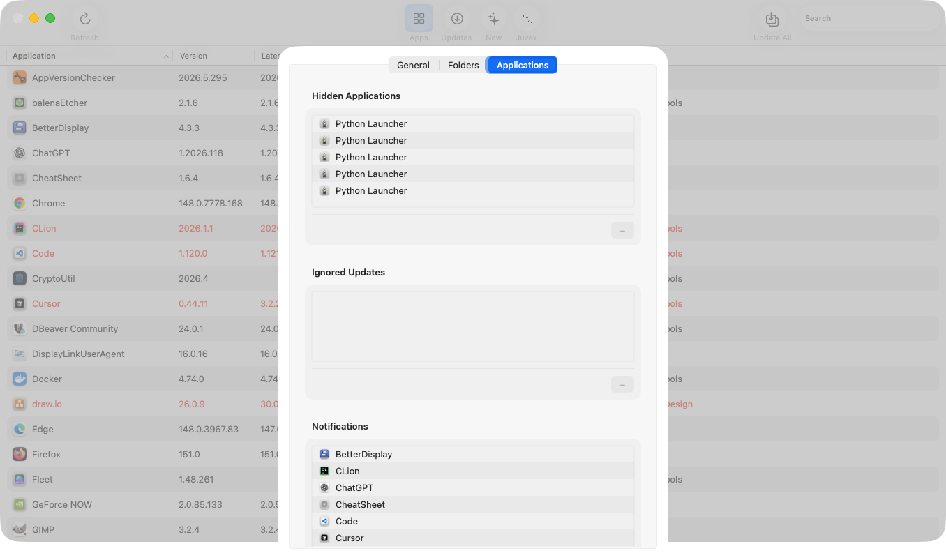
Task: Click the green zoom window button
Action: pos(50,18)
